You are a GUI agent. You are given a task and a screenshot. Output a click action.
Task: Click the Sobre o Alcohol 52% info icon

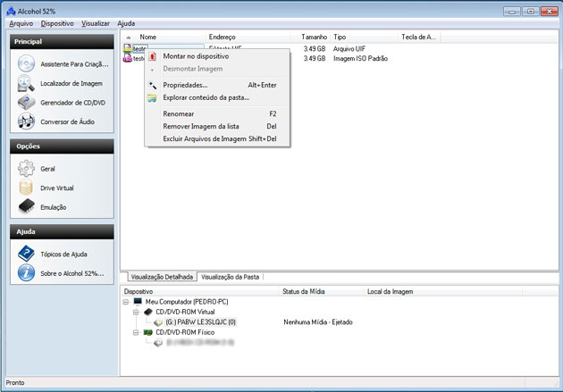pyautogui.click(x=26, y=273)
